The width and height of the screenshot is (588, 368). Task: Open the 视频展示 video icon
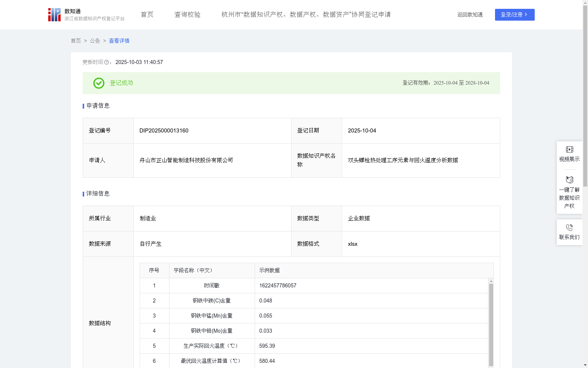pyautogui.click(x=570, y=149)
